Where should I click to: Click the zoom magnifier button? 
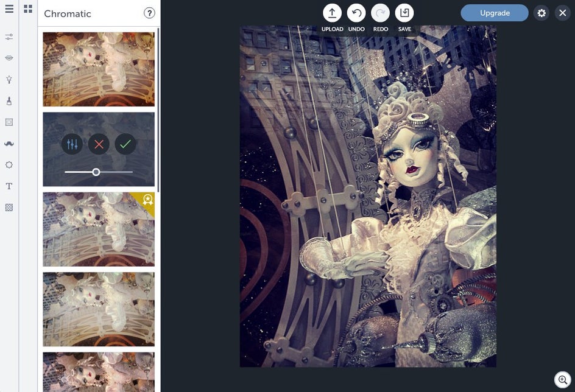(x=563, y=380)
